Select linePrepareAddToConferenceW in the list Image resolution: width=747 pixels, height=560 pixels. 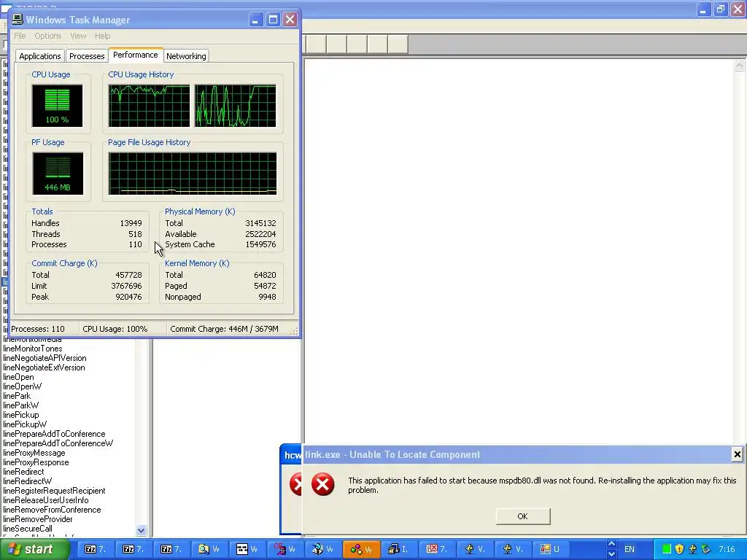[x=58, y=443]
